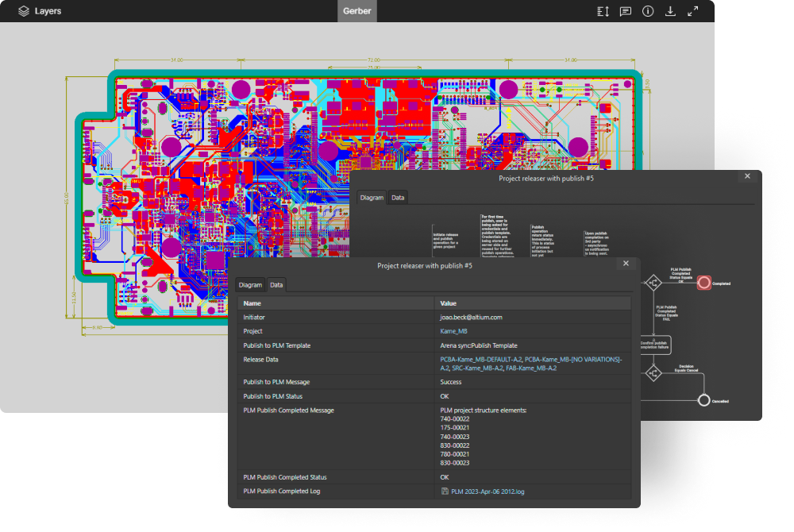View document information via the info icon
This screenshot has height=532, width=794.
(647, 11)
